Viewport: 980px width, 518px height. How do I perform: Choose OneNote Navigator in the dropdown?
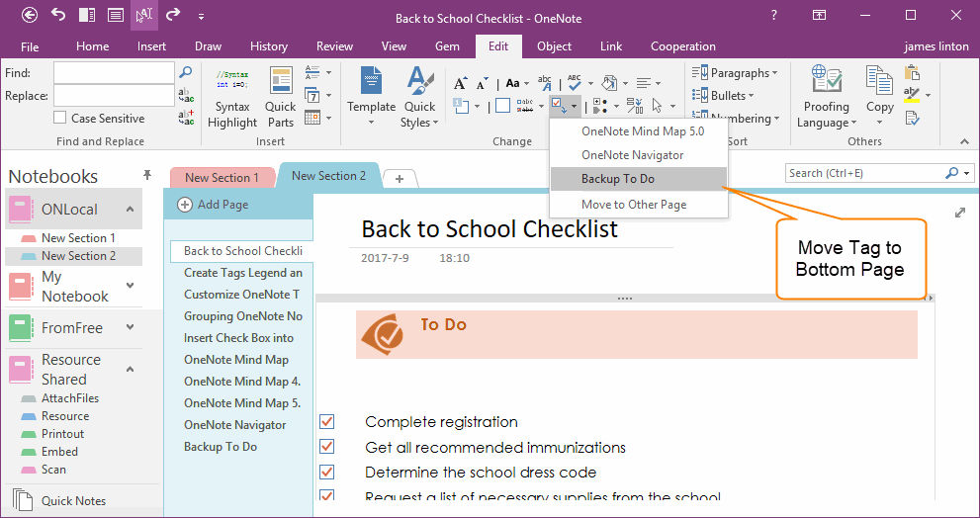(638, 155)
